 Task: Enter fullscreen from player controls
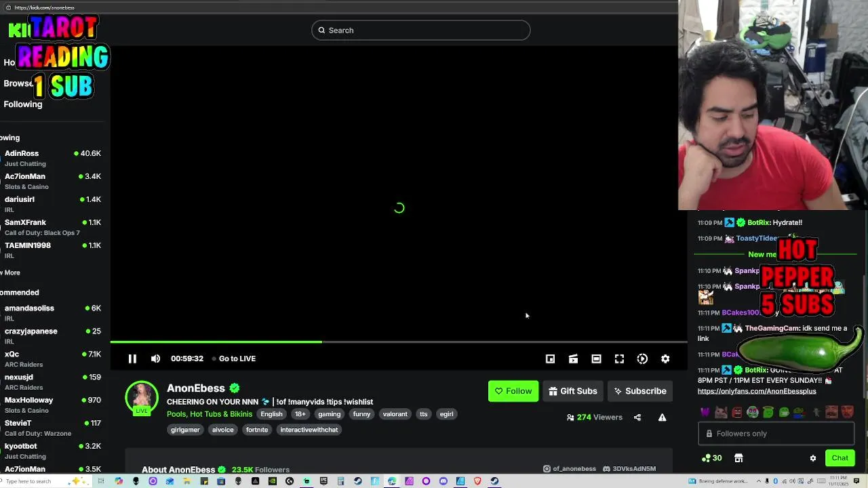pyautogui.click(x=619, y=359)
